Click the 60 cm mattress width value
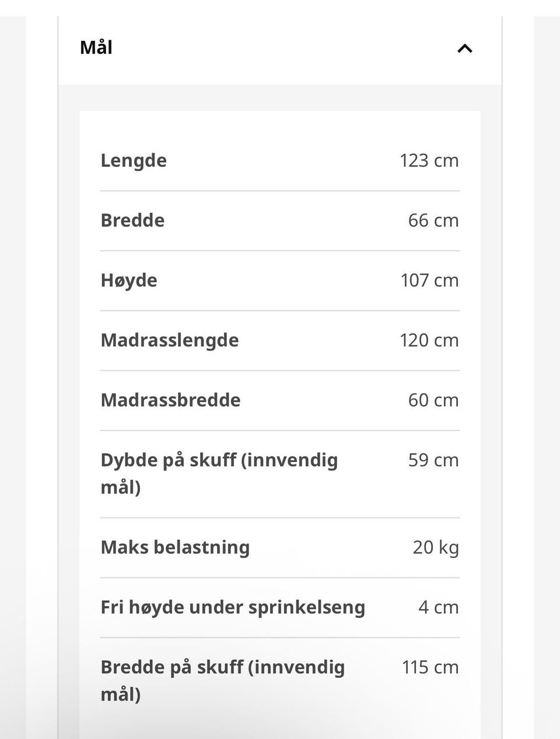 point(433,400)
